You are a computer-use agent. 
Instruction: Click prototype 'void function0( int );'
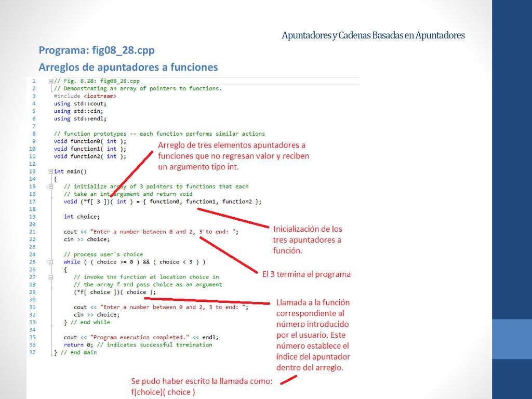click(x=90, y=141)
